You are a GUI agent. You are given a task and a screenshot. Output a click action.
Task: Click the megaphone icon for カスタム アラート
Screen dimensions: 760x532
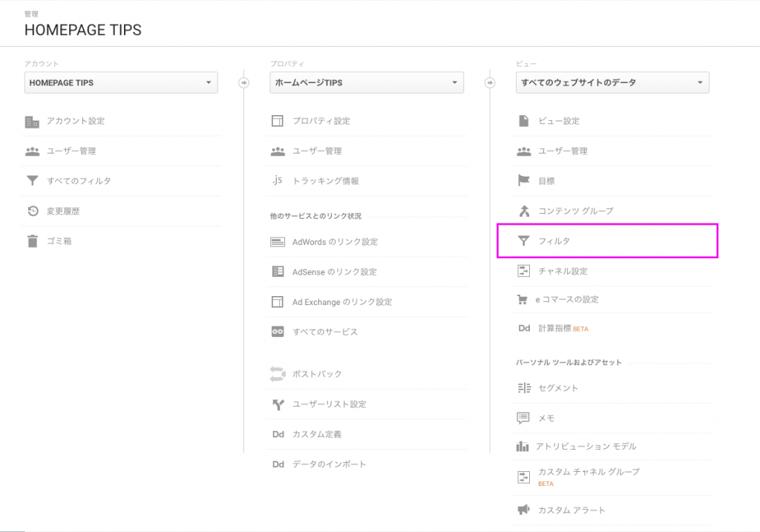[523, 510]
